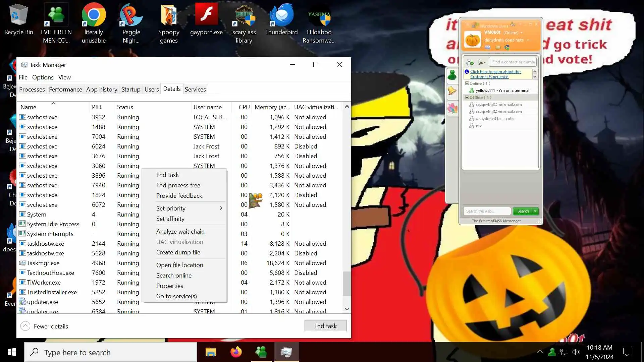The height and width of the screenshot is (362, 644).
Task: Open the Online status dropdown arrow
Action: coord(521,33)
